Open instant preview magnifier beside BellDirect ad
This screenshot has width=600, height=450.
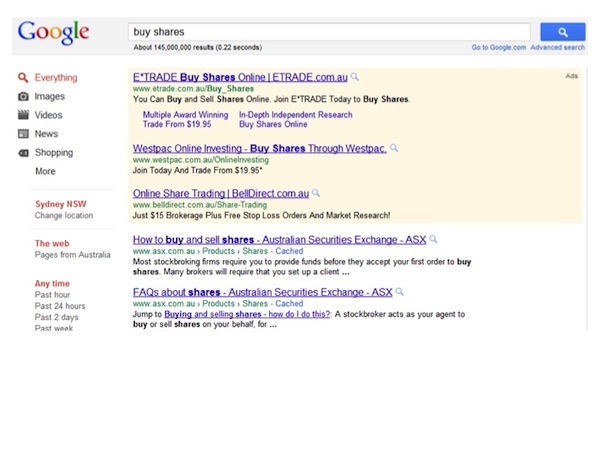click(x=316, y=193)
